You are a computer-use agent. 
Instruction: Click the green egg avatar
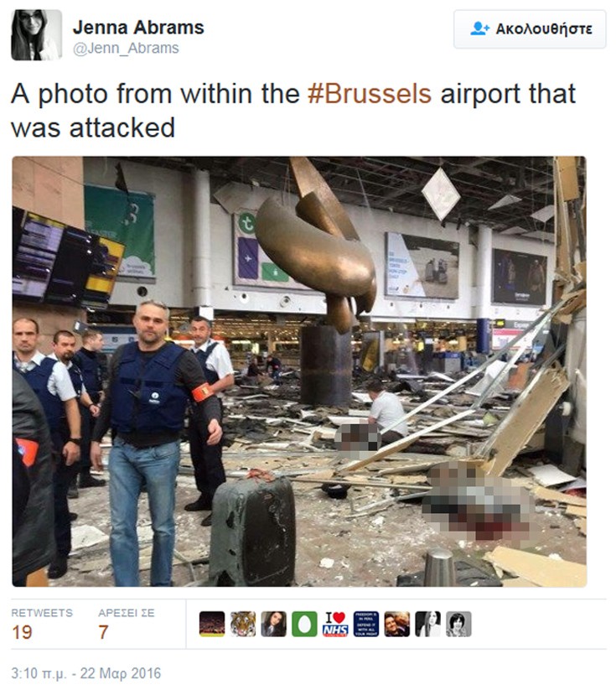point(304,624)
